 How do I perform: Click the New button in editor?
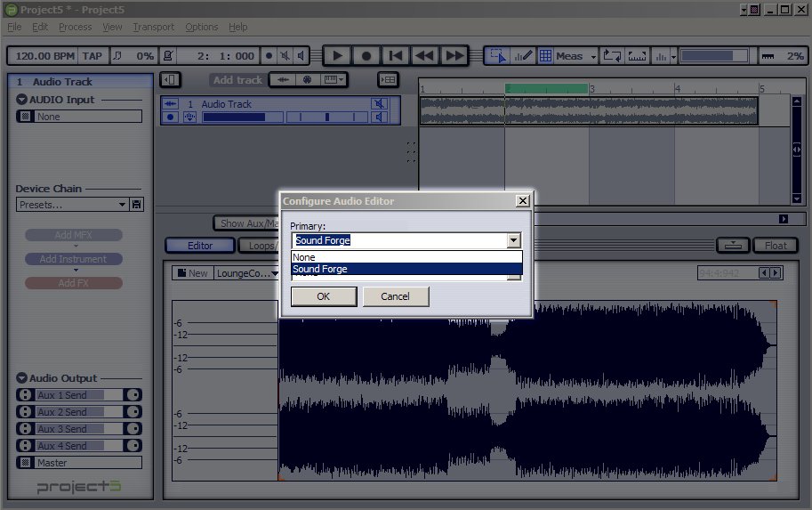(192, 273)
